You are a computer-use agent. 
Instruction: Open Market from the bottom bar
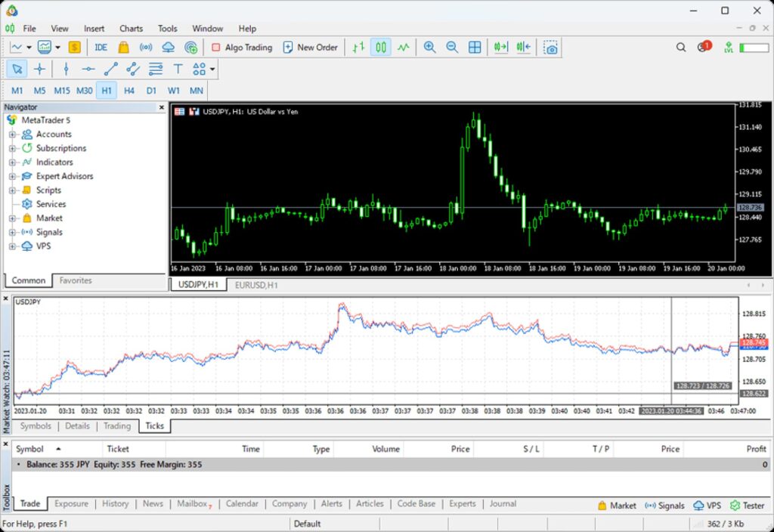click(617, 506)
